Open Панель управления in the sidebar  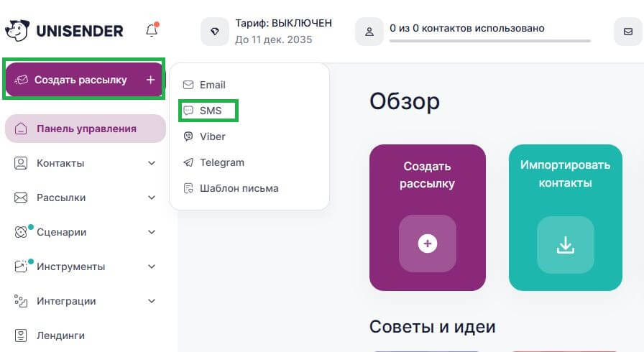coord(86,129)
